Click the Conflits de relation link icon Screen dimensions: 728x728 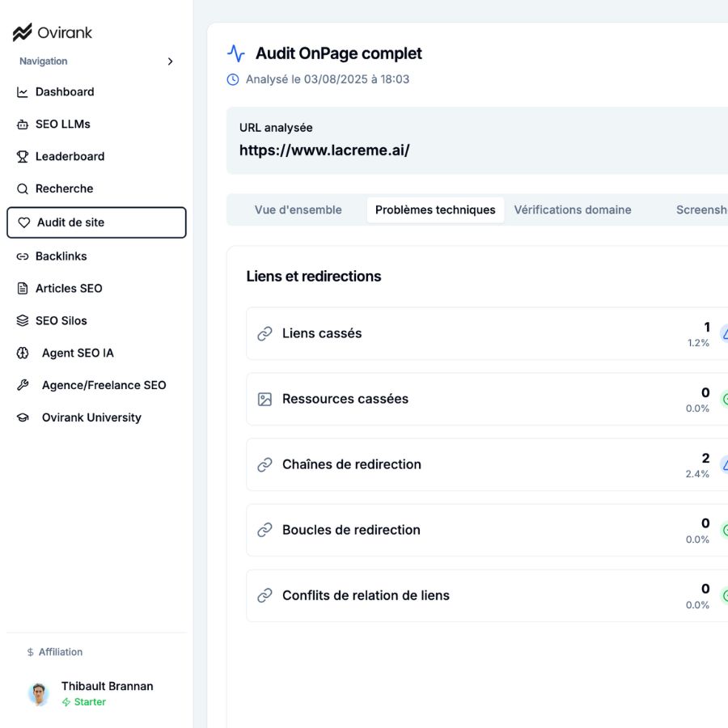coord(265,595)
